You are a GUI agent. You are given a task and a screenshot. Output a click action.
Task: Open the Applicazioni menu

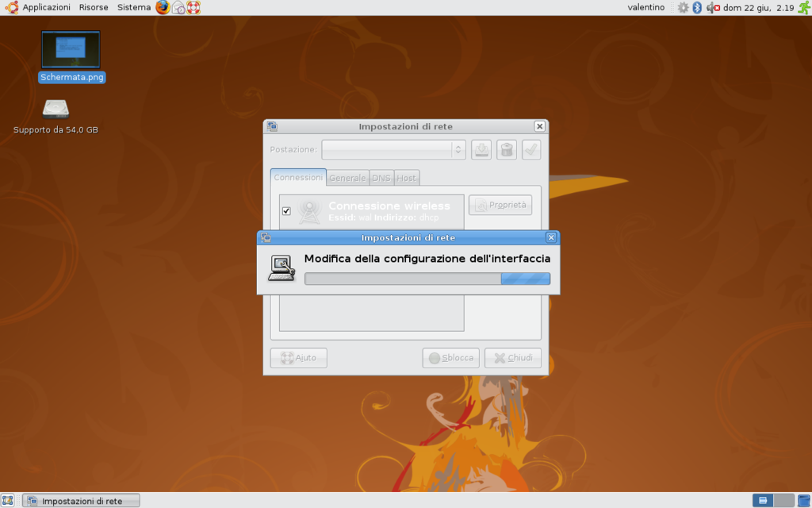point(39,8)
